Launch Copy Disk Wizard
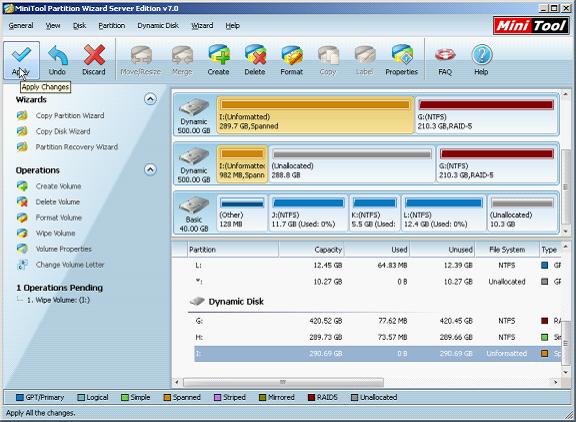 [x=63, y=131]
